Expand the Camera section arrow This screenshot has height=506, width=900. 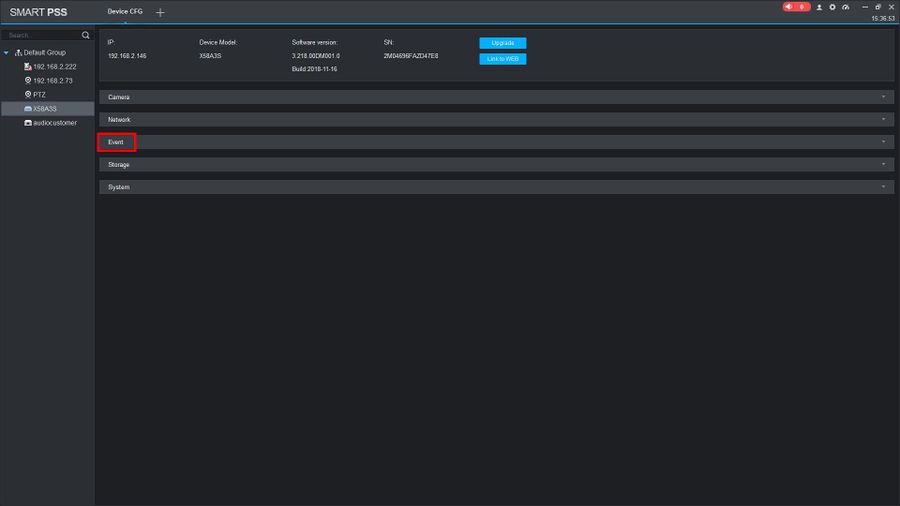(883, 97)
